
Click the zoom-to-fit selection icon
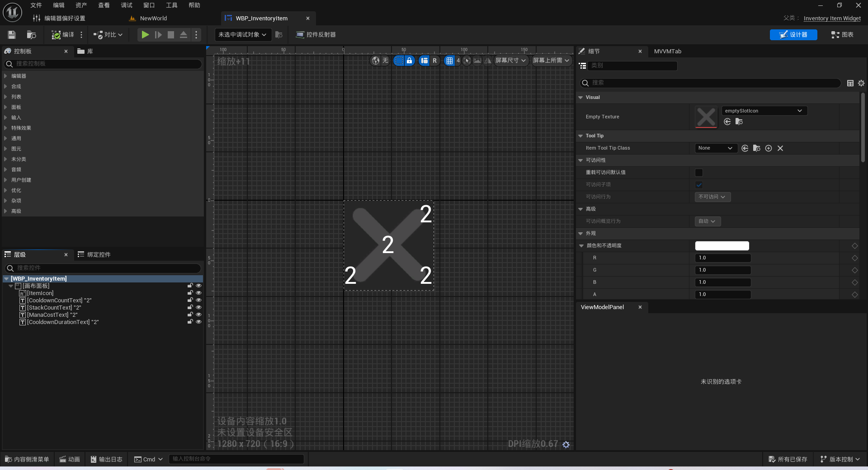click(467, 61)
